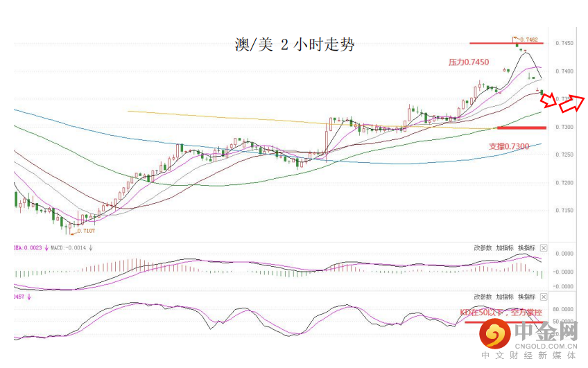
Task: Click the 支撑0.7300 support label
Action: [509, 146]
